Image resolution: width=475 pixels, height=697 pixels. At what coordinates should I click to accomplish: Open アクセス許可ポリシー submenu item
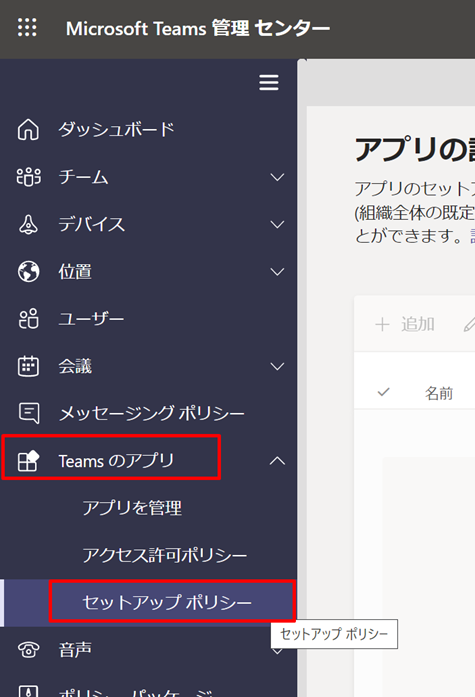164,555
